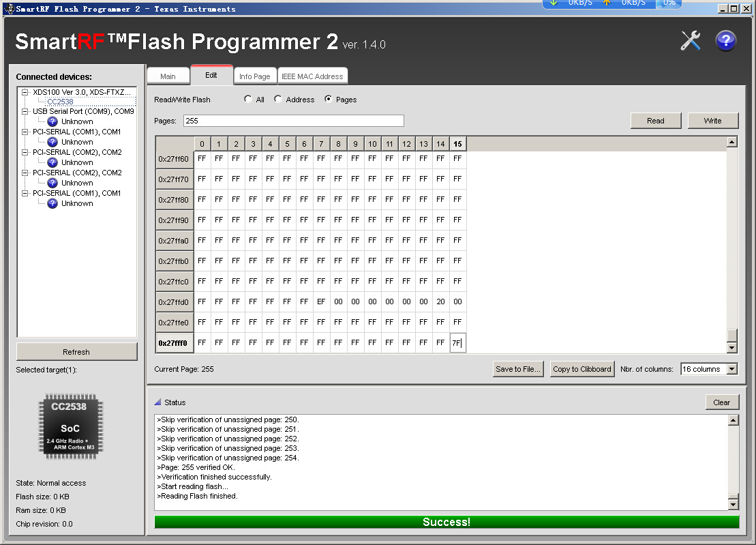Open help via the blue question mark icon
Screen dimensions: 756x545
pos(725,40)
